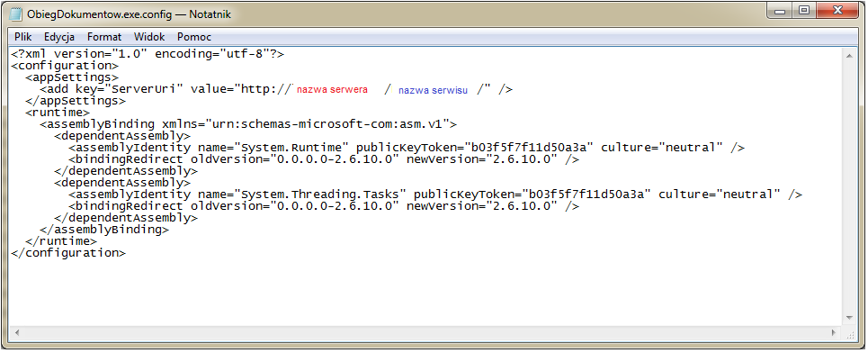868x353 pixels.
Task: Click the xml version declaration line
Action: click(148, 54)
